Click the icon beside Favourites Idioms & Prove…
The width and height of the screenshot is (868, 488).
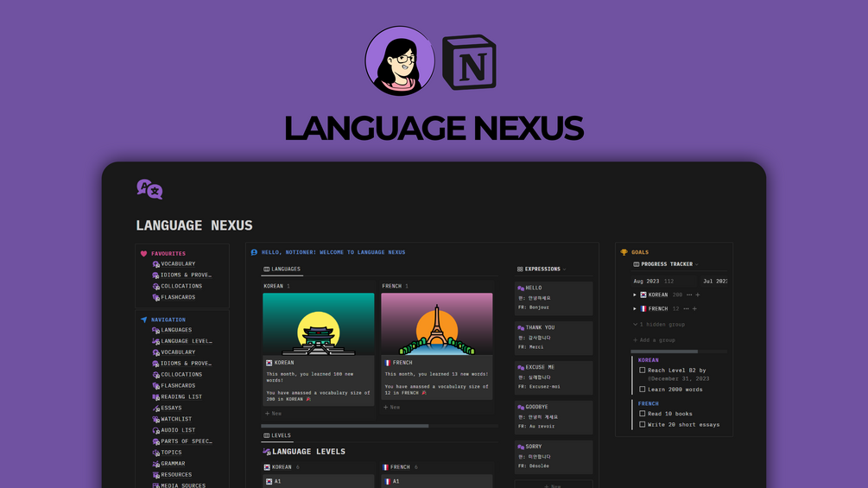pos(155,276)
